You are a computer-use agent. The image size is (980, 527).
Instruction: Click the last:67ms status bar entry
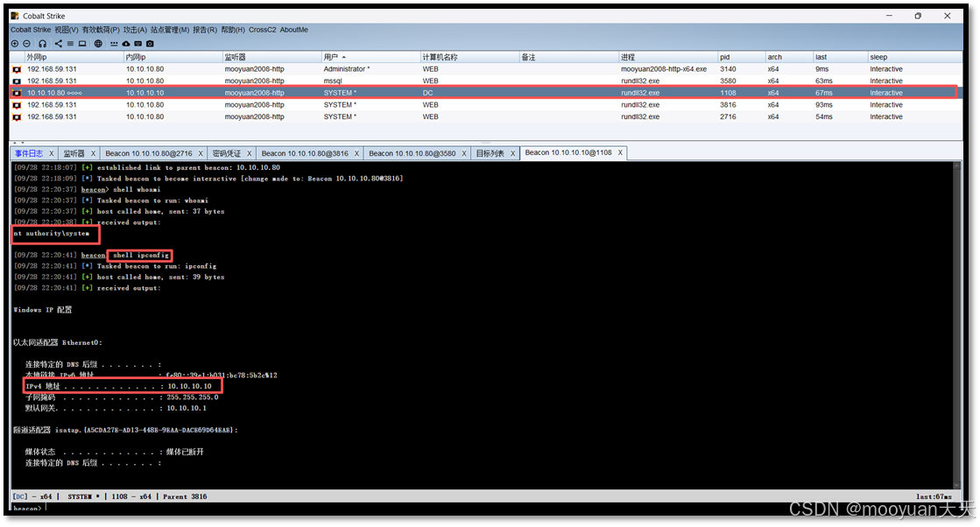[x=934, y=497]
